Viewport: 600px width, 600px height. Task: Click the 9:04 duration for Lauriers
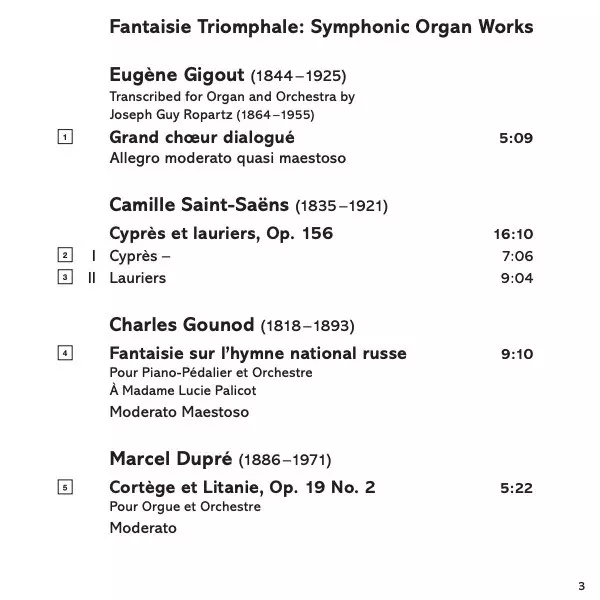(x=516, y=278)
